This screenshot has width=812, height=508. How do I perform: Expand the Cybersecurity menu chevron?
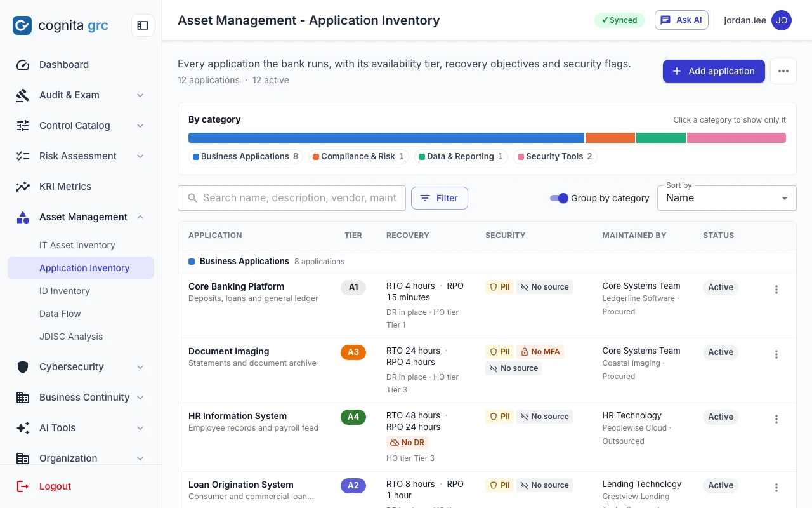140,367
